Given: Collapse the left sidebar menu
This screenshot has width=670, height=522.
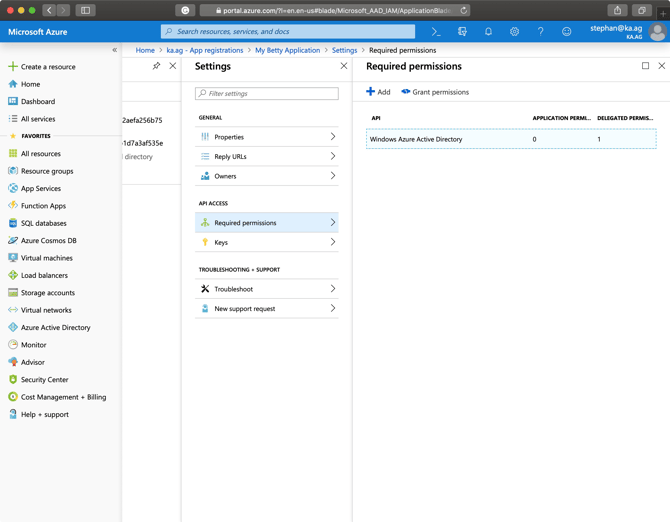Looking at the screenshot, I should (115, 50).
